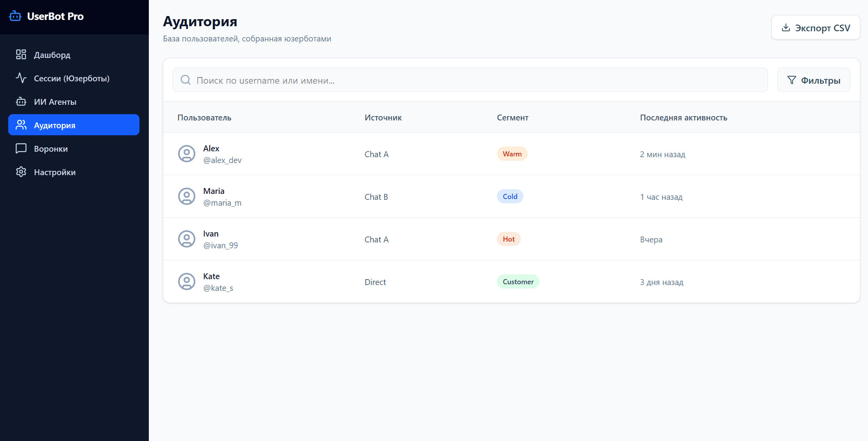Click Chat A source in Alex's row

tap(377, 154)
